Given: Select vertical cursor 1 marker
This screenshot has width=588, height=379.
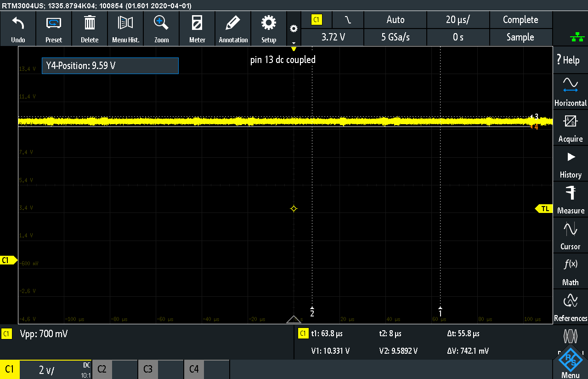Looking at the screenshot, I should click(441, 312).
